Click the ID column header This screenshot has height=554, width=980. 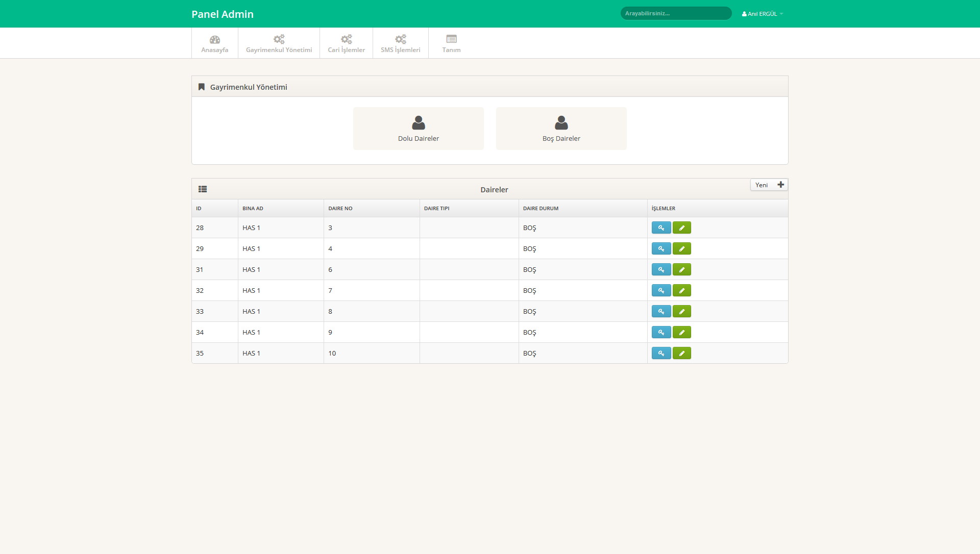[215, 208]
